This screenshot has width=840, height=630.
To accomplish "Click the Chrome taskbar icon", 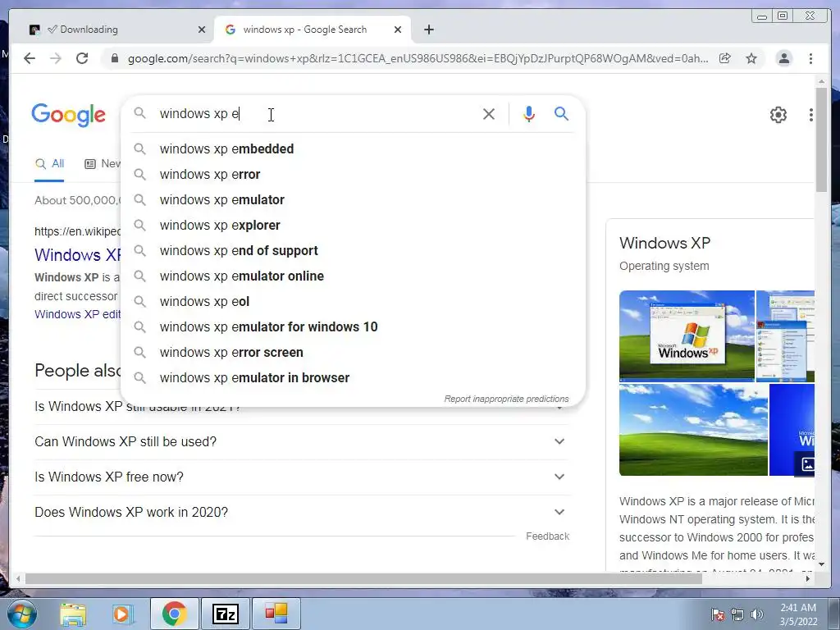I will 174,614.
